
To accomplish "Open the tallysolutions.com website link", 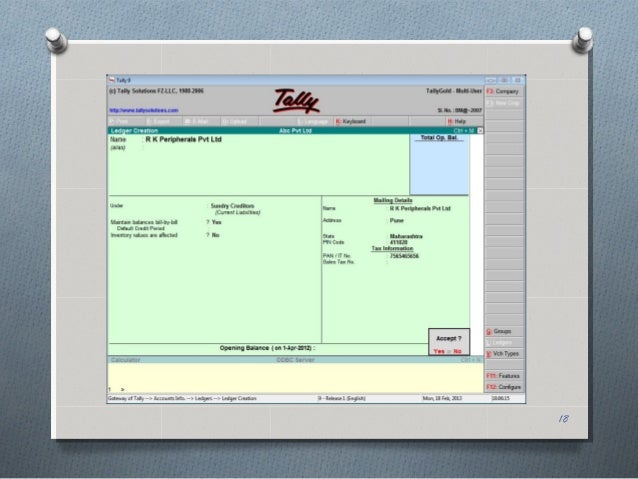I will [x=144, y=110].
